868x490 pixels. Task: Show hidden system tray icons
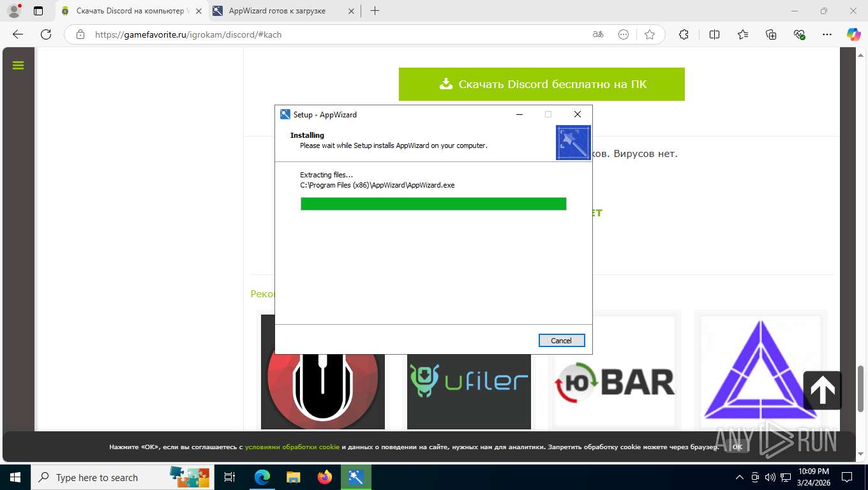click(740, 477)
